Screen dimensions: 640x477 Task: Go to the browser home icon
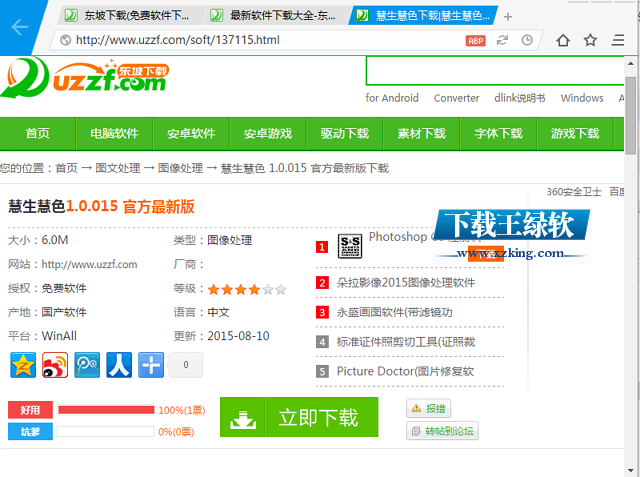coord(563,40)
